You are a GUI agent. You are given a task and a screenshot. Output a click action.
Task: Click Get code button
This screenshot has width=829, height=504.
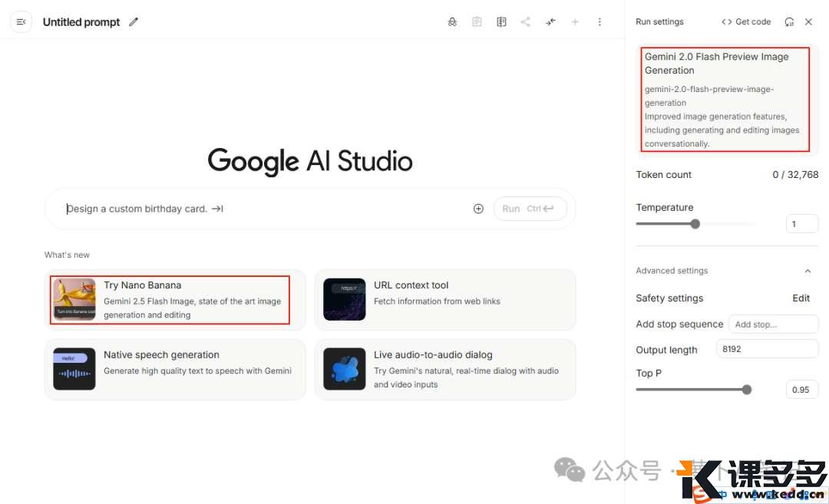pyautogui.click(x=746, y=22)
